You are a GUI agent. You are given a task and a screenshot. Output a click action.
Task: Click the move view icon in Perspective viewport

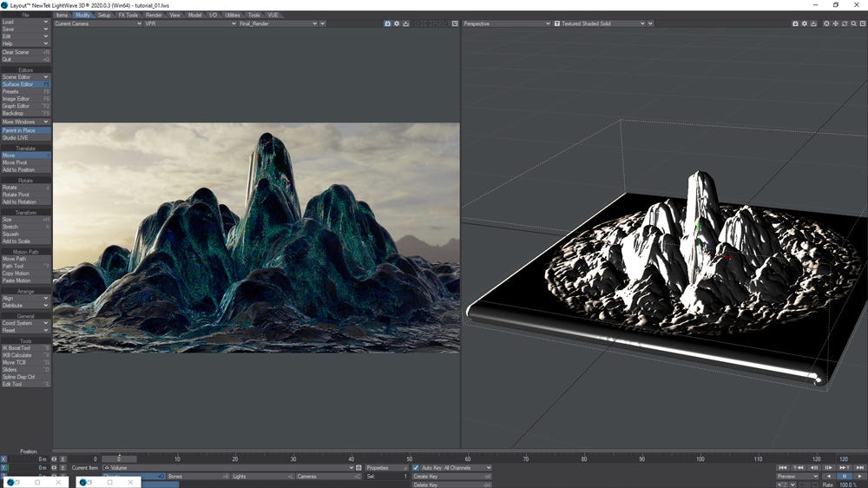click(836, 23)
